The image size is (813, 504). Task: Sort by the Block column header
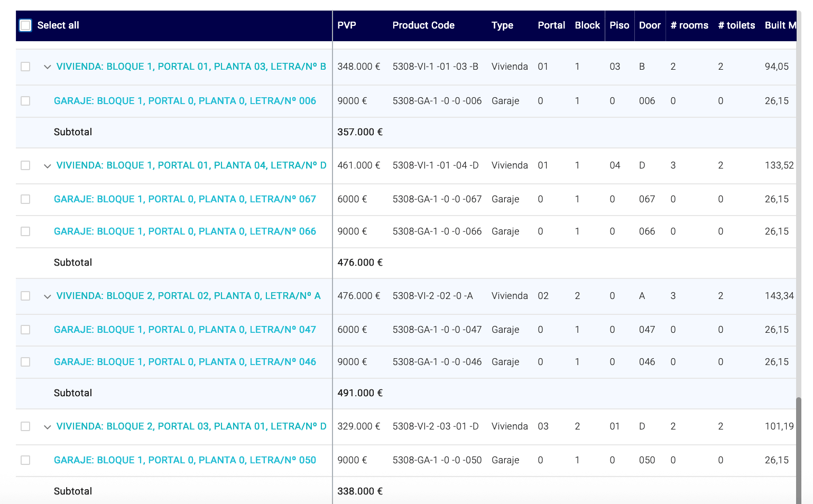click(587, 25)
